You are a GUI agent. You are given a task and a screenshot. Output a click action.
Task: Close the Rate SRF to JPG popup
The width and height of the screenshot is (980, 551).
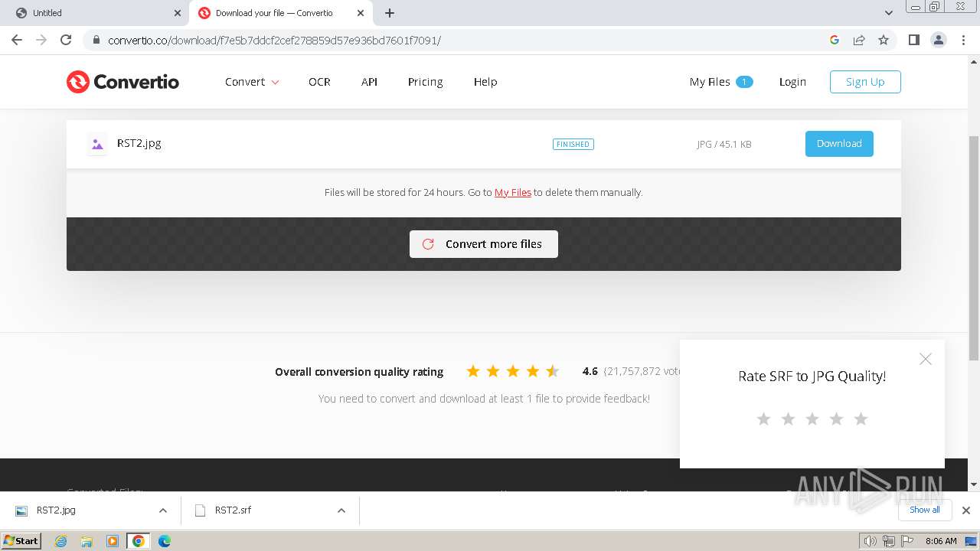[926, 359]
